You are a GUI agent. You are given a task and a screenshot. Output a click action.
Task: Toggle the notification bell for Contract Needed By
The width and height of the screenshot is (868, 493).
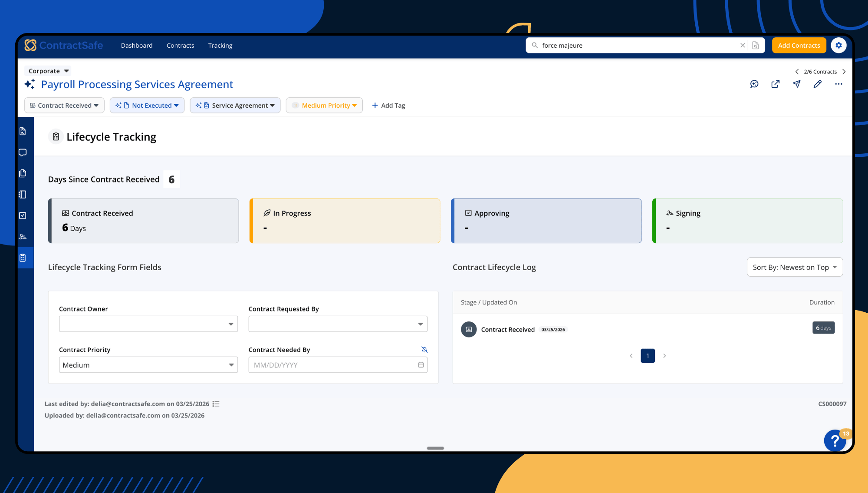(x=424, y=349)
